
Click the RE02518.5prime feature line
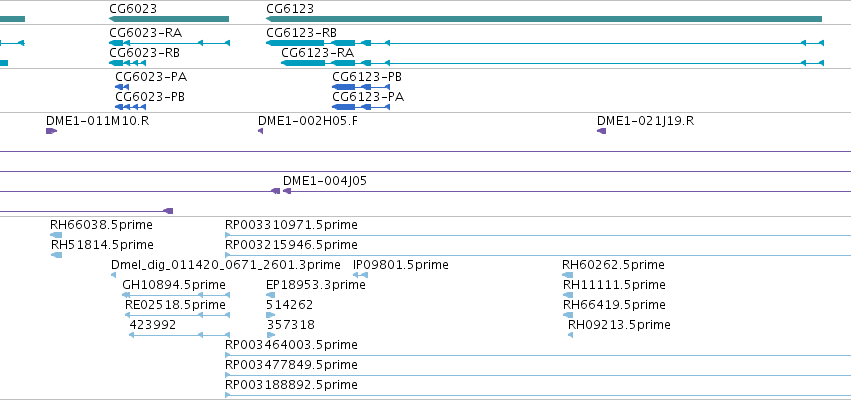click(177, 315)
